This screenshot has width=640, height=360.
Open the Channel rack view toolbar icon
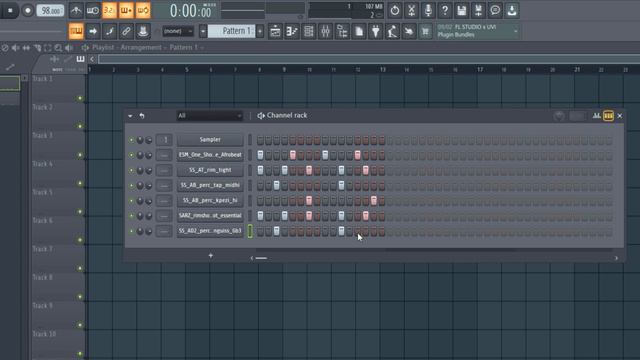click(x=309, y=31)
